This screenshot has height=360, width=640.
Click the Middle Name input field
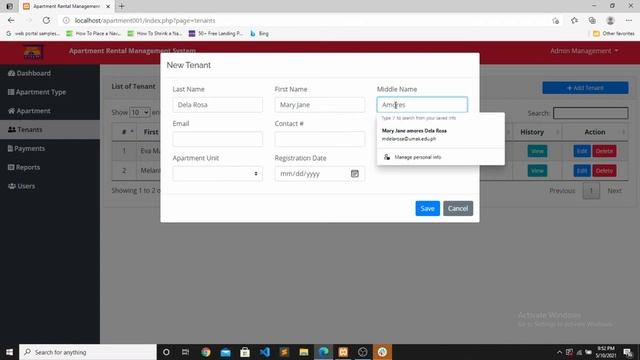pyautogui.click(x=422, y=105)
